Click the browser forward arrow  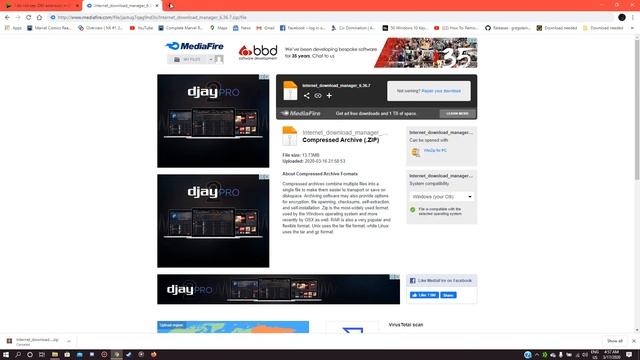(x=18, y=18)
